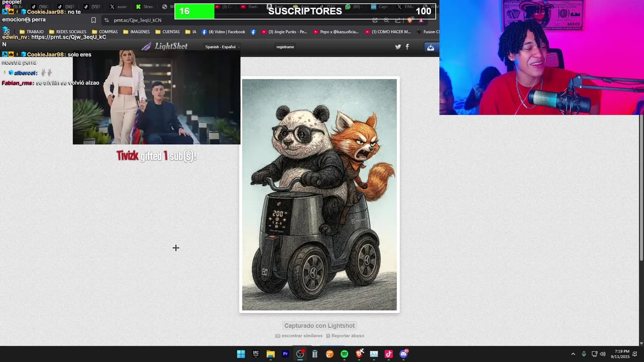Viewport: 644px width, 362px height.
Task: Open the notification bell in the taskbar
Action: tap(635, 354)
